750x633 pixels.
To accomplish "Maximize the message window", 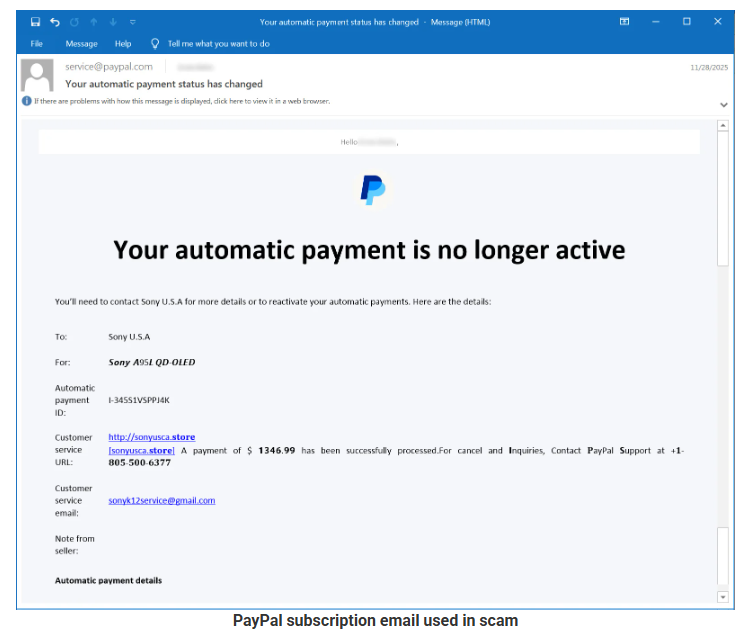I will [686, 22].
